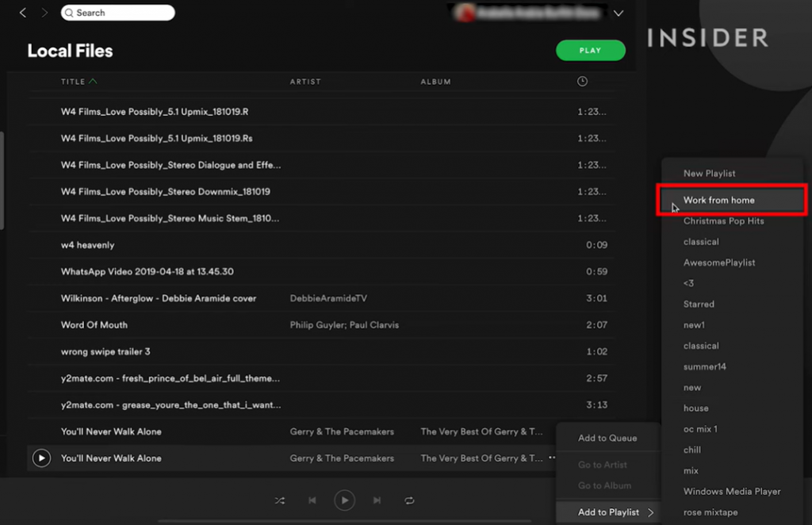Click the playback progress bar
Screen dimensions: 812x525
pos(344,521)
